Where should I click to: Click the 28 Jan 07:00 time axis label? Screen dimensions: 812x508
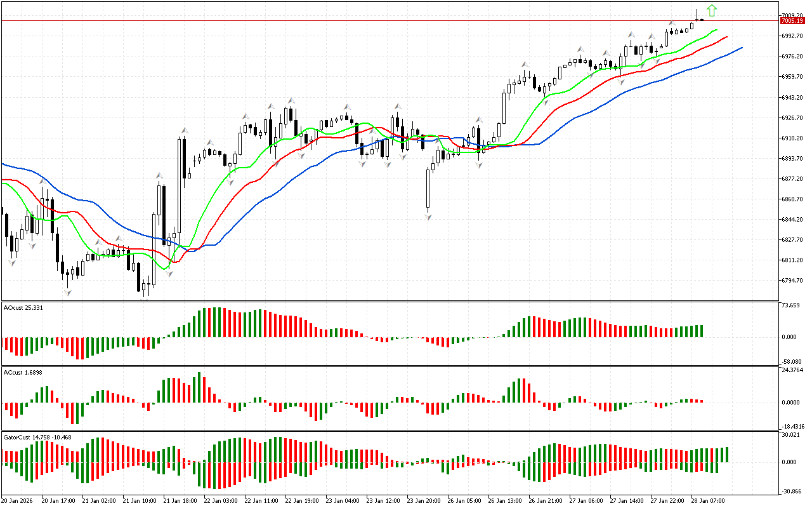[x=708, y=500]
